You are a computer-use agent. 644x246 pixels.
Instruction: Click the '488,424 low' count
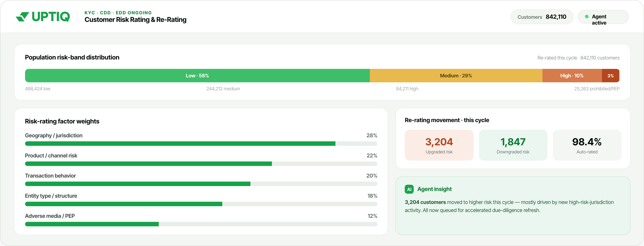pyautogui.click(x=38, y=89)
